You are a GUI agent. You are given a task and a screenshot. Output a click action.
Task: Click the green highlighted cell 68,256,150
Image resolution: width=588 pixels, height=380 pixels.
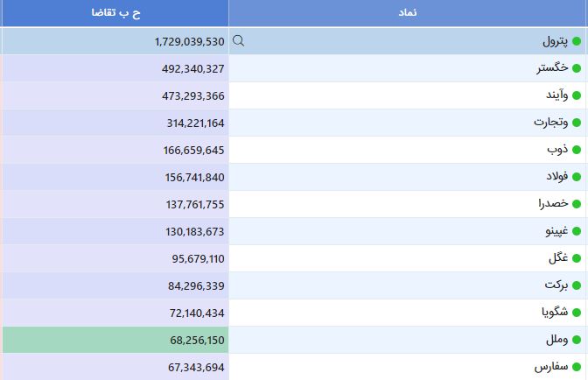point(115,340)
